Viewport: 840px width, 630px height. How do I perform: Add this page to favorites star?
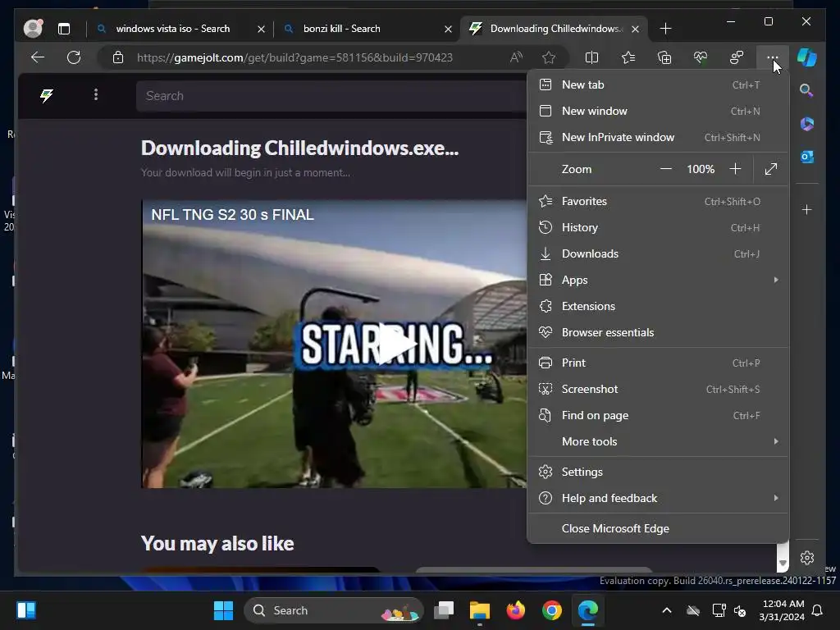pyautogui.click(x=549, y=57)
